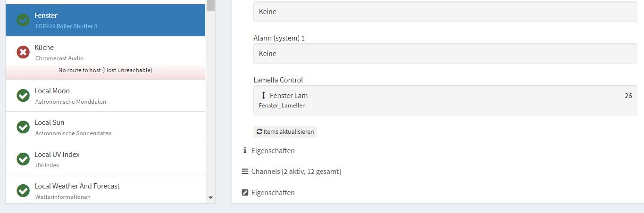The height and width of the screenshot is (213, 644).
Task: Click the red error icon for Küche
Action: point(23,52)
